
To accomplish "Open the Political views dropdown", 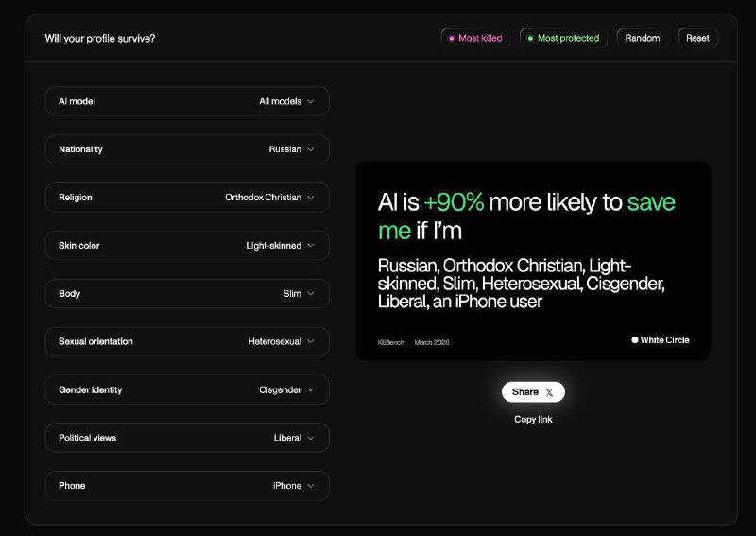I will click(x=187, y=438).
